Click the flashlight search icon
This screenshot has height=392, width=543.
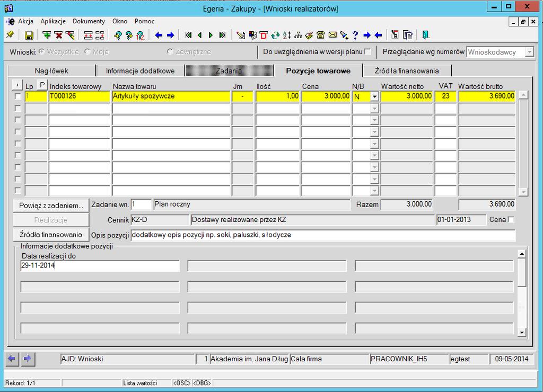344,35
